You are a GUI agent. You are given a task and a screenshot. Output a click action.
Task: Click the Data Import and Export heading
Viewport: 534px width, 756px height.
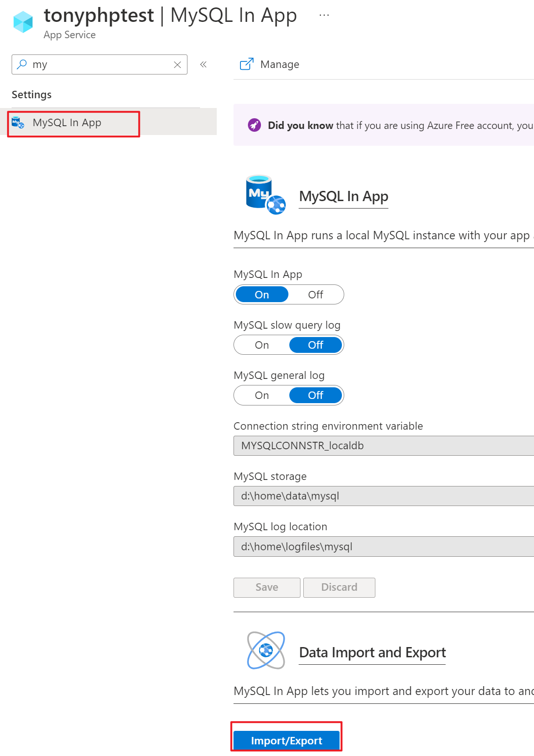click(x=372, y=653)
